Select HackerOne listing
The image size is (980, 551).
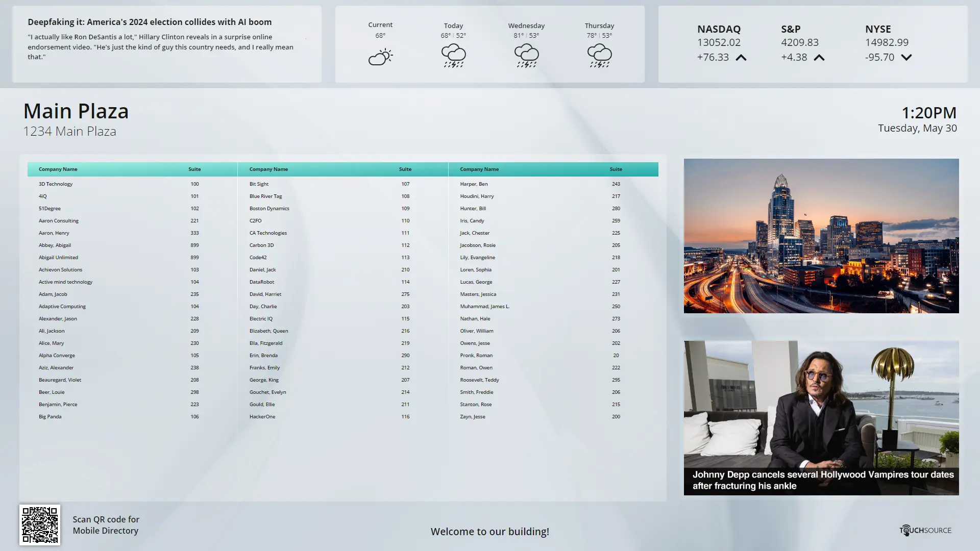pyautogui.click(x=343, y=417)
